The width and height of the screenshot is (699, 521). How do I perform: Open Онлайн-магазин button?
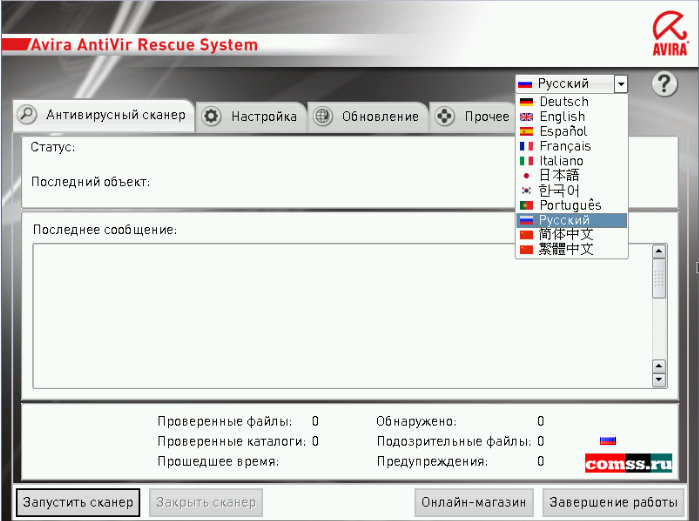point(474,502)
